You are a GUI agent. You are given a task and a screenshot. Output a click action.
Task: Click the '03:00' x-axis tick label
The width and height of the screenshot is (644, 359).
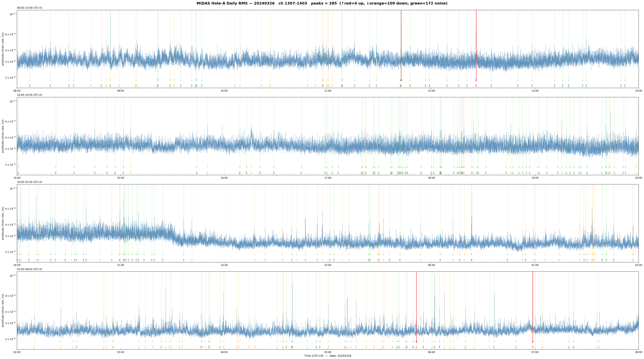[x=121, y=352]
